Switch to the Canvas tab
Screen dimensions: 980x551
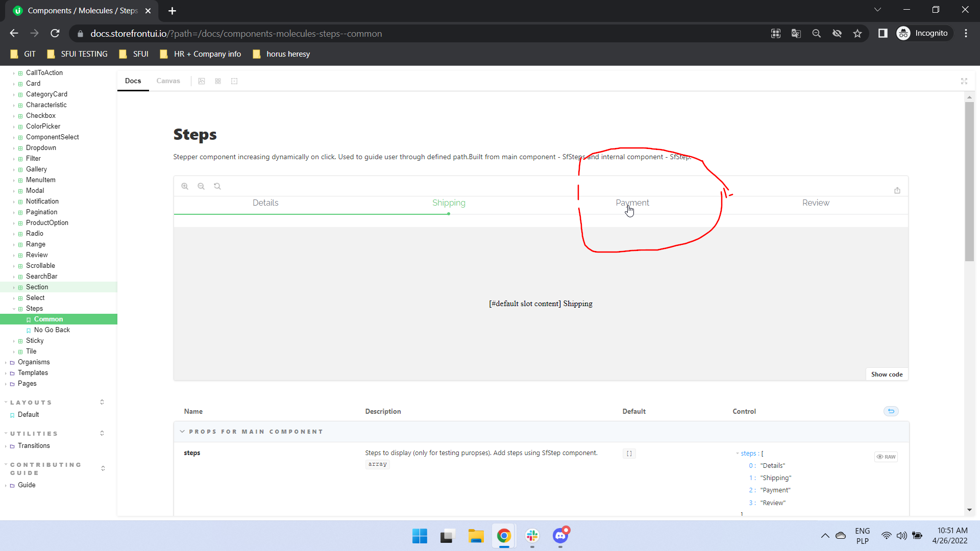pyautogui.click(x=168, y=81)
